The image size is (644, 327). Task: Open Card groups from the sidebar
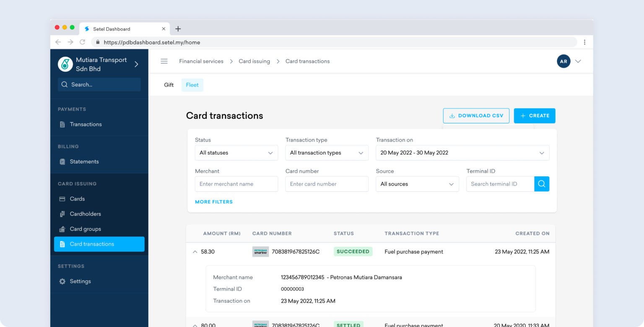tap(62, 229)
